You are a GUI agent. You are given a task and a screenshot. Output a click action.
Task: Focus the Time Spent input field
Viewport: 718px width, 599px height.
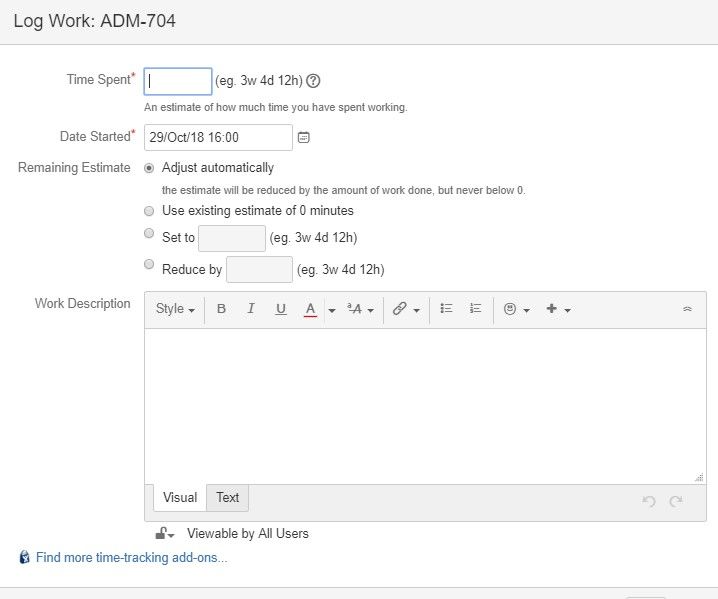178,81
